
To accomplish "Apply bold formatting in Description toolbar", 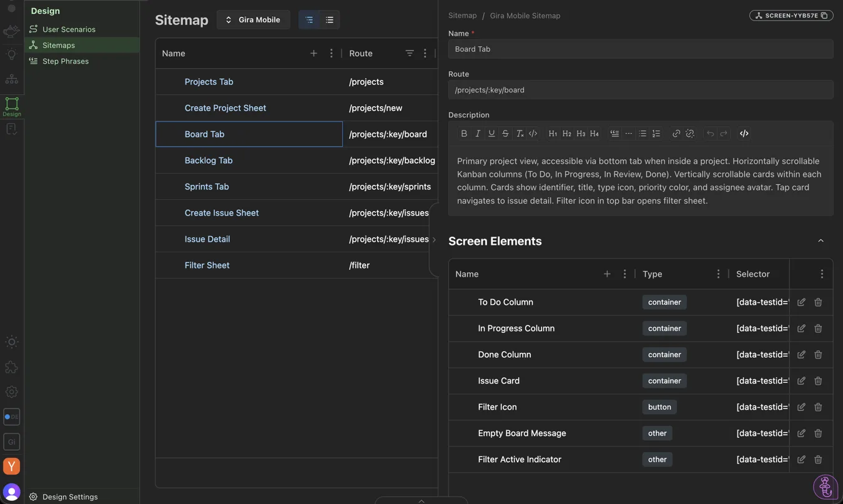I will 464,134.
